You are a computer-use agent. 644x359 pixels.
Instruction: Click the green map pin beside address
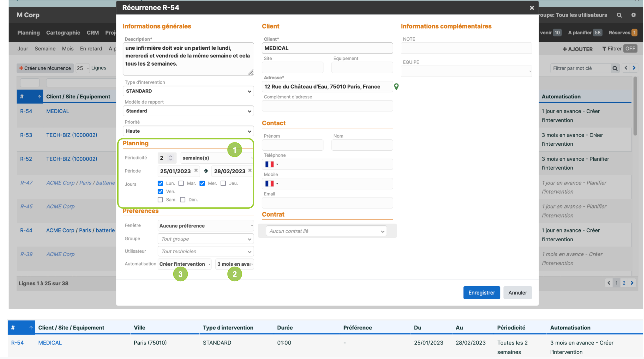(x=396, y=87)
